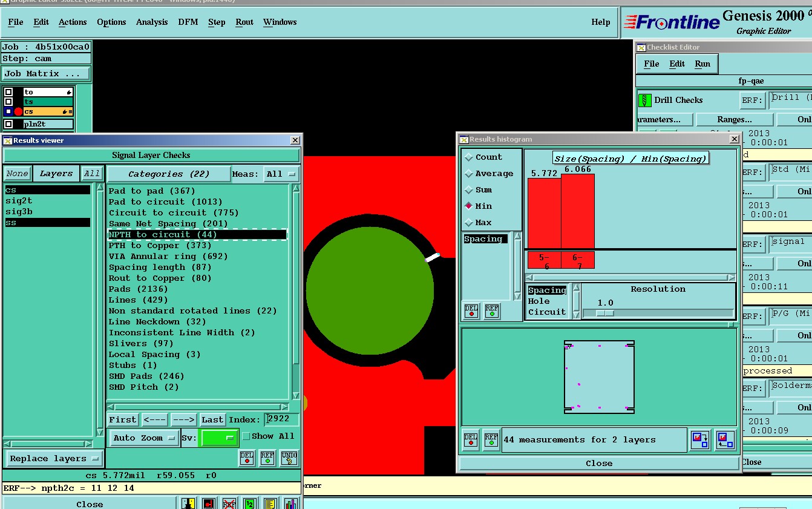The width and height of the screenshot is (812, 509).
Task: Open the Rout menu
Action: [244, 22]
